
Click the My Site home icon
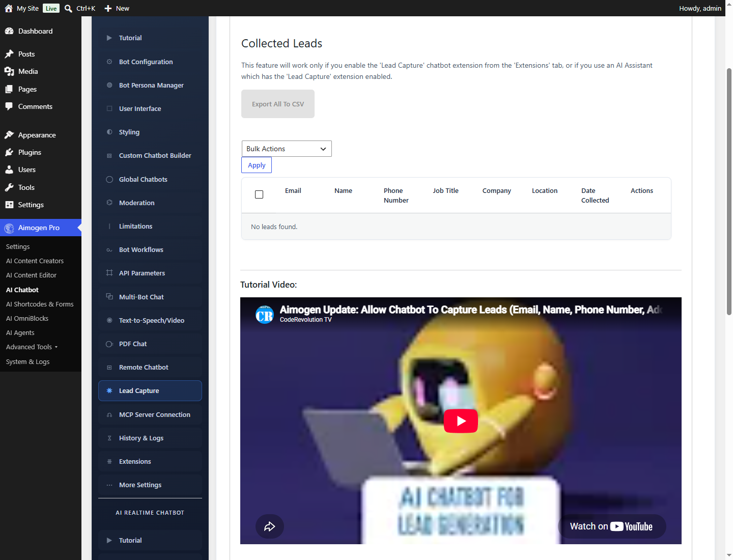(x=9, y=8)
